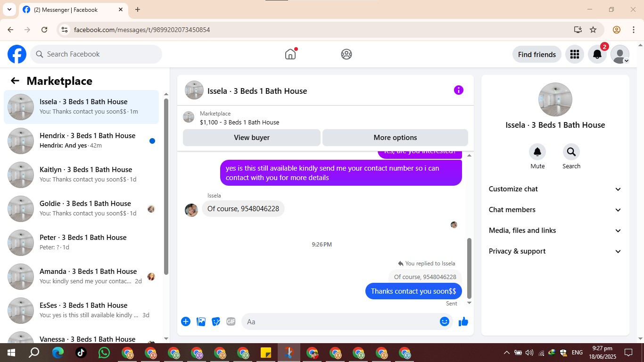Expand the Privacy & support section
The height and width of the screenshot is (362, 644).
pos(555,251)
